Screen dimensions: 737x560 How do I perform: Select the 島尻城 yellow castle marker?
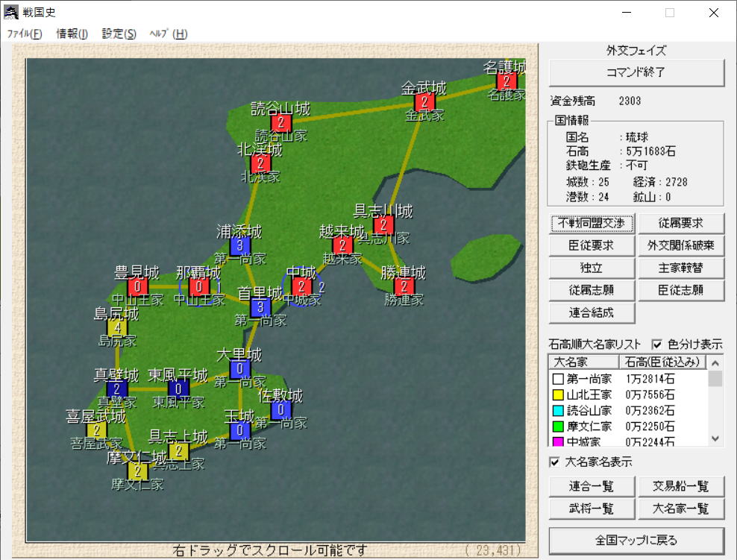point(116,327)
